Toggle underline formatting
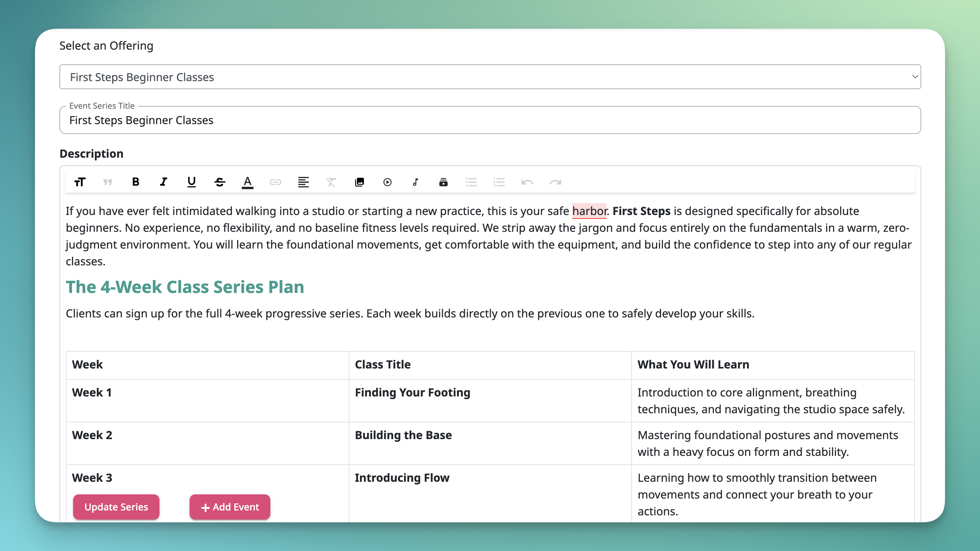 [x=192, y=182]
